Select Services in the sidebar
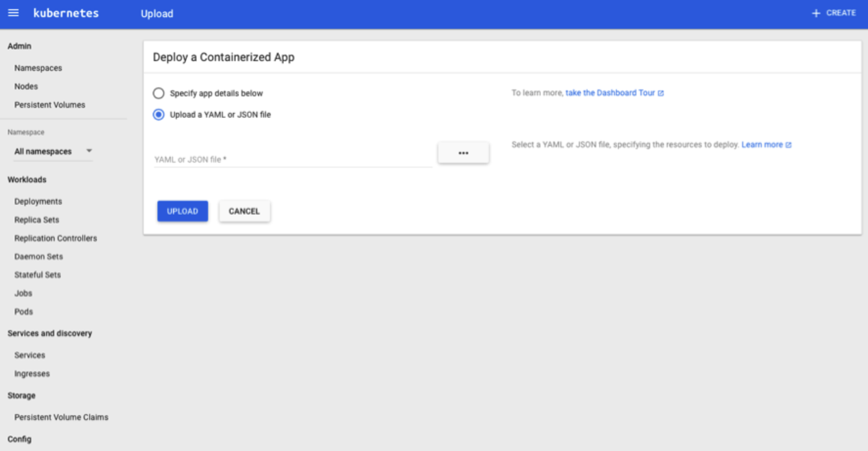 [30, 355]
